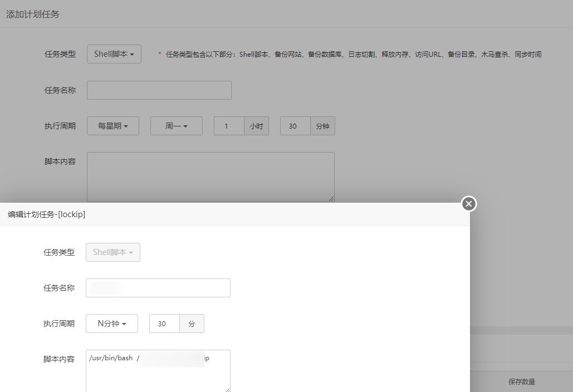Click the 添加计划任务 heading
The height and width of the screenshot is (392, 573).
32,14
